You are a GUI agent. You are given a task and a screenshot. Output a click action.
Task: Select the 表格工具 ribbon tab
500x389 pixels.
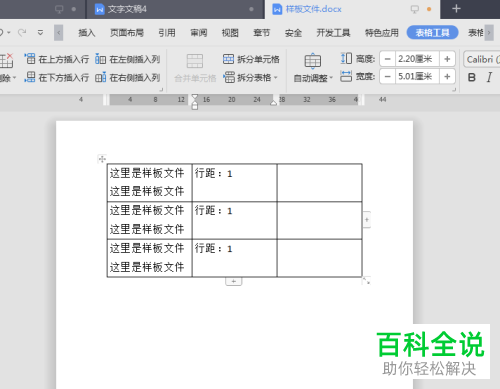[432, 33]
